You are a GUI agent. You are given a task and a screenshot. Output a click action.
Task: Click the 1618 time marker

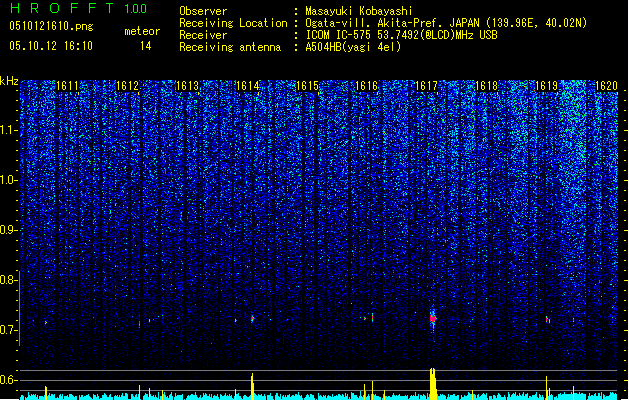click(487, 86)
